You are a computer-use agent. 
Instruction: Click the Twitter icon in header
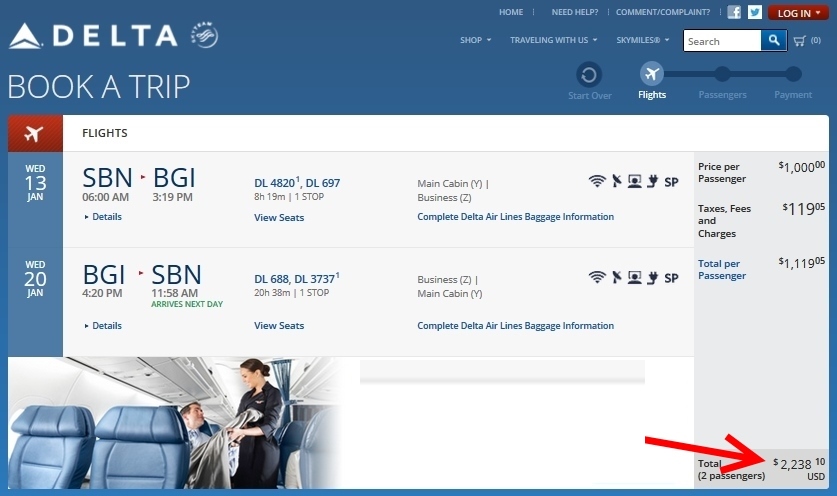point(754,13)
